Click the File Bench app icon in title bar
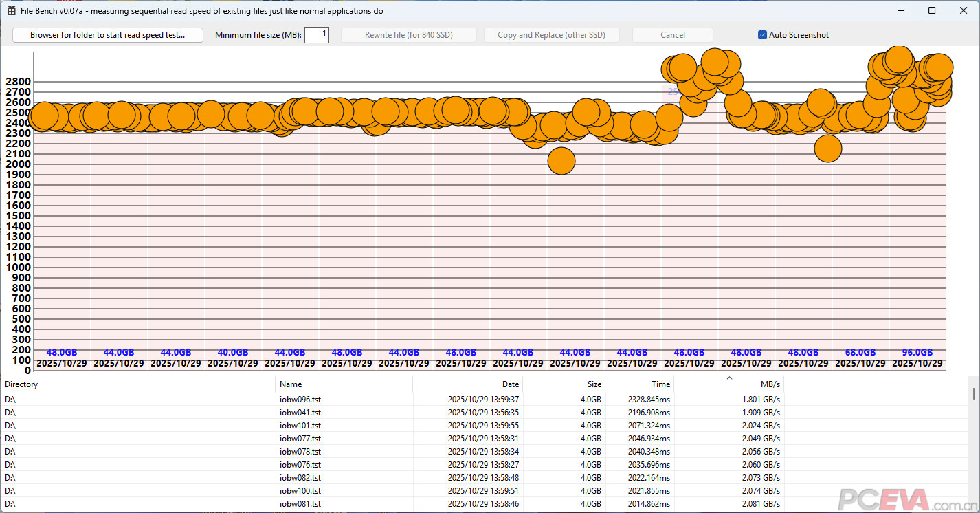The width and height of the screenshot is (980, 513). click(12, 11)
